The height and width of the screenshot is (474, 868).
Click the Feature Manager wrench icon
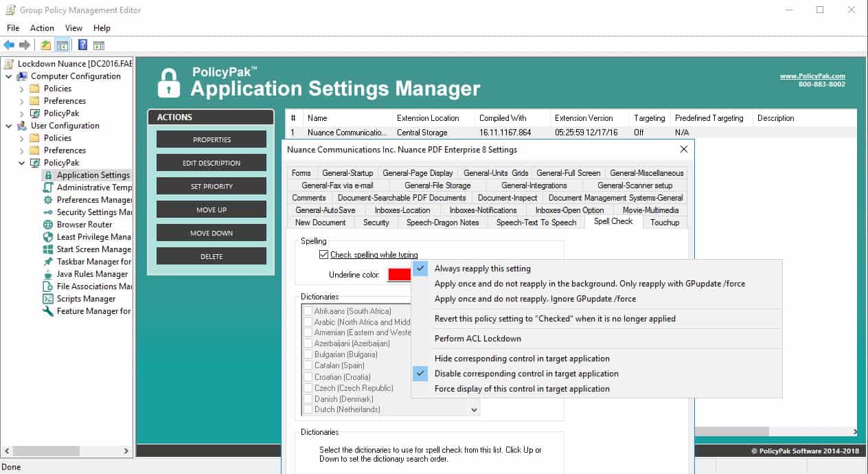click(48, 311)
